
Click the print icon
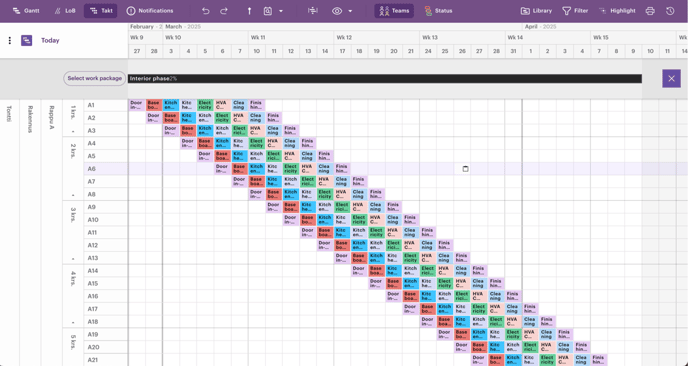[x=650, y=11]
